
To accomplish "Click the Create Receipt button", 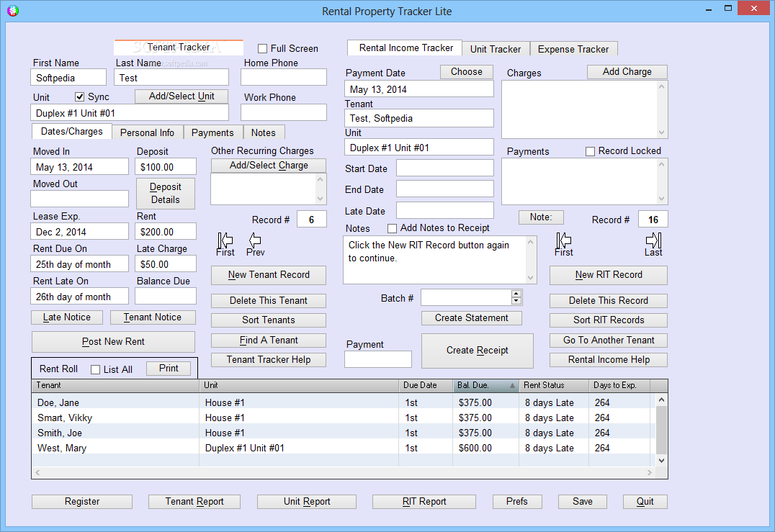I will (x=477, y=350).
